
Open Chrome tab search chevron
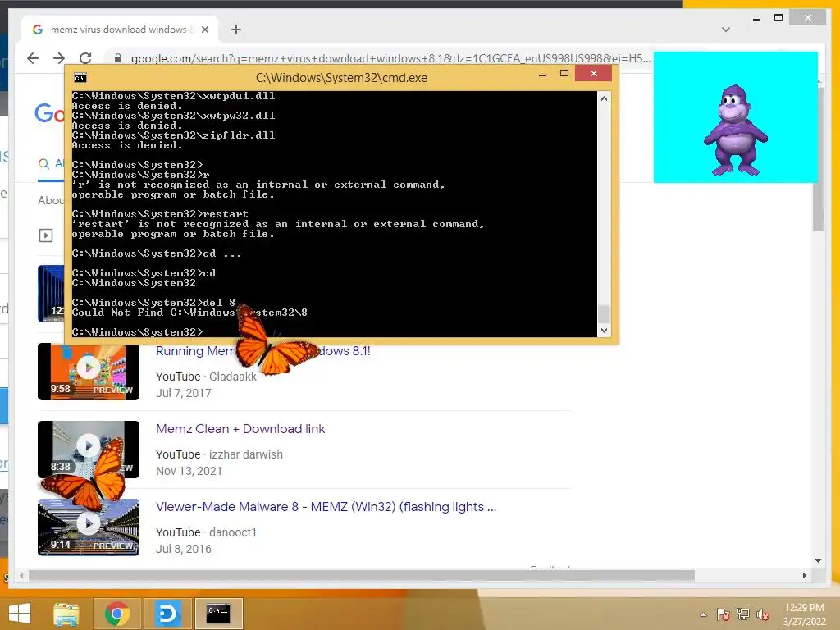point(726,30)
